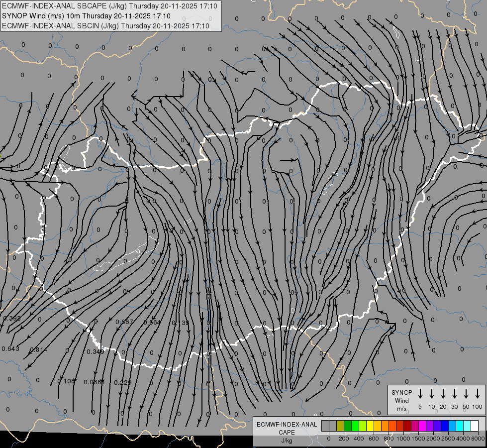Click the 6000 tick label on the CAPE scale
The height and width of the screenshot is (448, 487).
(x=478, y=439)
